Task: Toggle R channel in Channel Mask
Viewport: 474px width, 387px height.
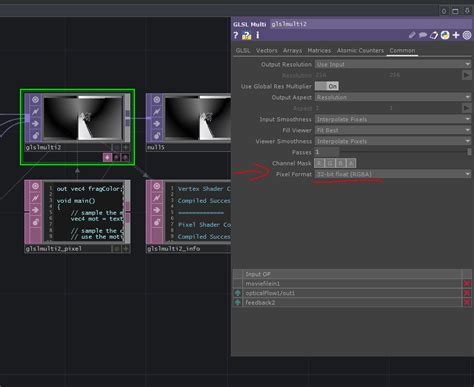Action: [x=319, y=163]
